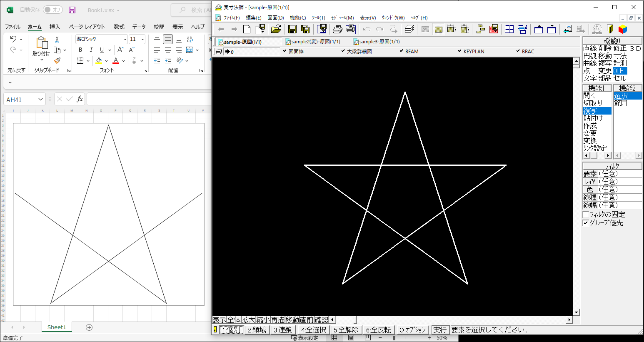Click Bold in Excel's font group
The width and height of the screenshot is (644, 342).
click(x=80, y=50)
